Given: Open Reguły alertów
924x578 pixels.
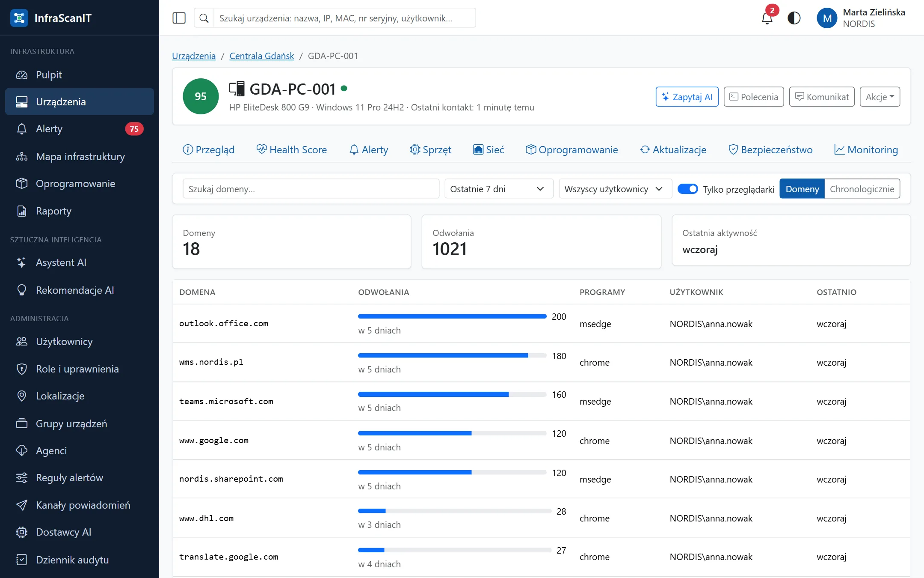Looking at the screenshot, I should click(x=80, y=478).
